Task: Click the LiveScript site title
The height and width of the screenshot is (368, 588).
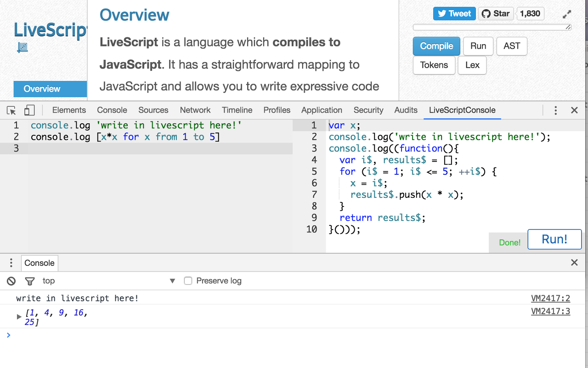Action: coord(50,30)
